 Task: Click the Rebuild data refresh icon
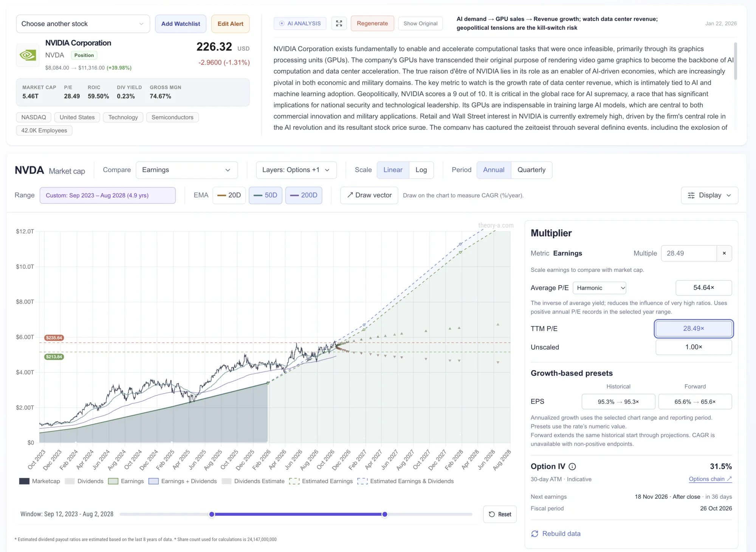pos(534,534)
